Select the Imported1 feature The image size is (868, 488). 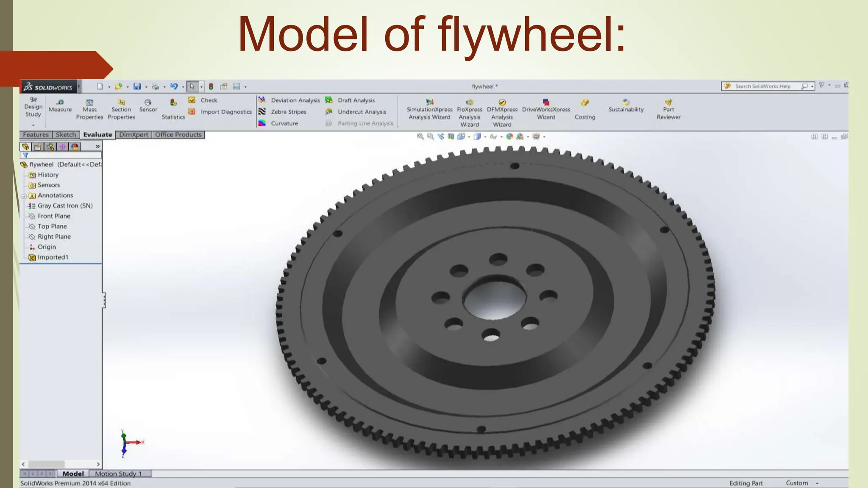click(48, 257)
